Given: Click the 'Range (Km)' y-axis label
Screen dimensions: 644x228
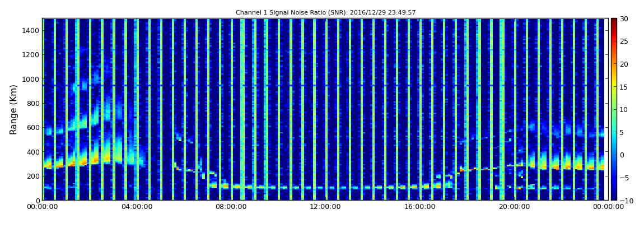Looking at the screenshot, I should [13, 110].
